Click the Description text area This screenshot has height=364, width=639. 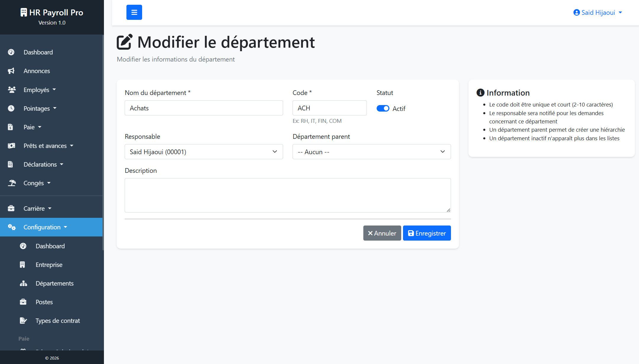[288, 195]
